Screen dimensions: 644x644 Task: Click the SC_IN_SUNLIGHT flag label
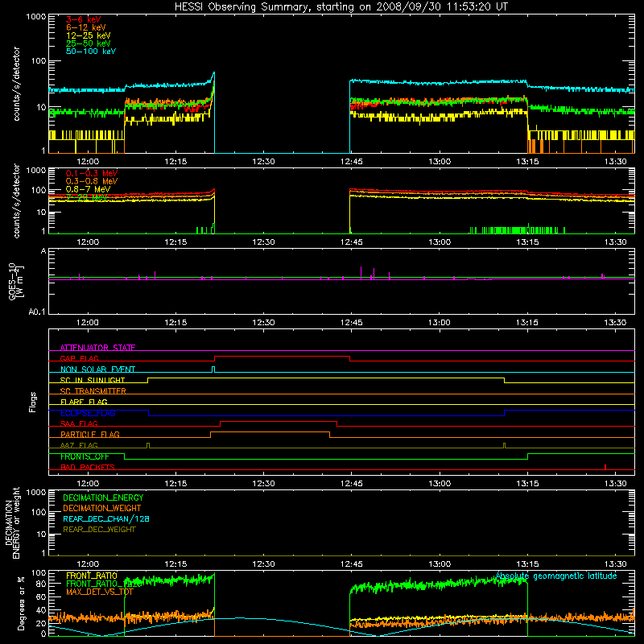pyautogui.click(x=93, y=380)
